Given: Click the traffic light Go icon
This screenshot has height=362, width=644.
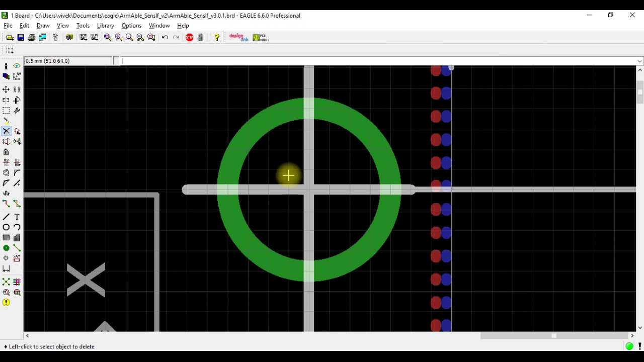Looking at the screenshot, I should (201, 38).
